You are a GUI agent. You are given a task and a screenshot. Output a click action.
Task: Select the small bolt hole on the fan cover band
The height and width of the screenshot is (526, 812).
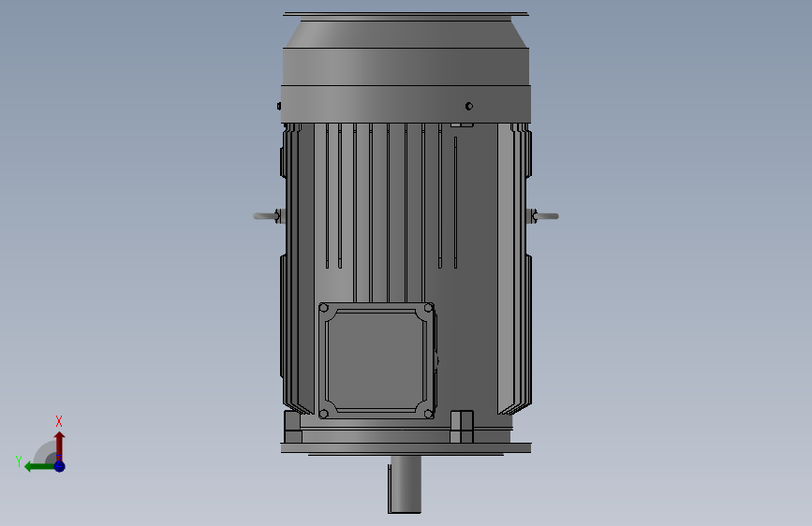(469, 106)
